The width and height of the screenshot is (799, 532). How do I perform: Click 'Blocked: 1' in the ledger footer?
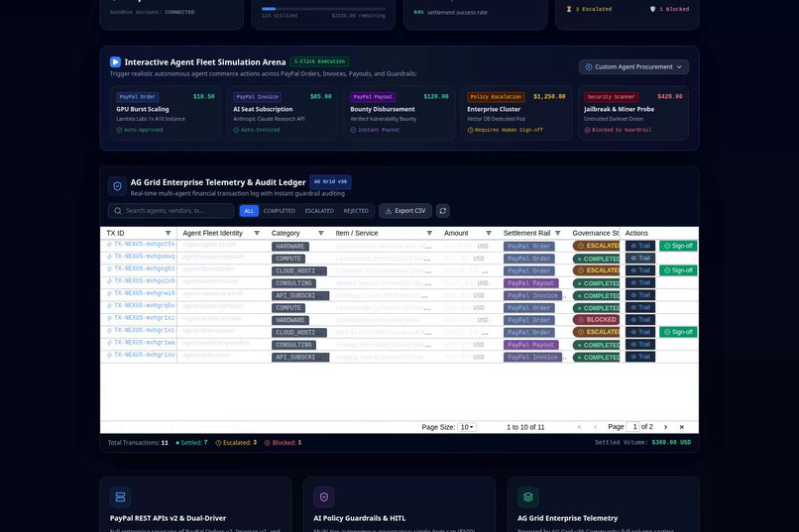(283, 443)
